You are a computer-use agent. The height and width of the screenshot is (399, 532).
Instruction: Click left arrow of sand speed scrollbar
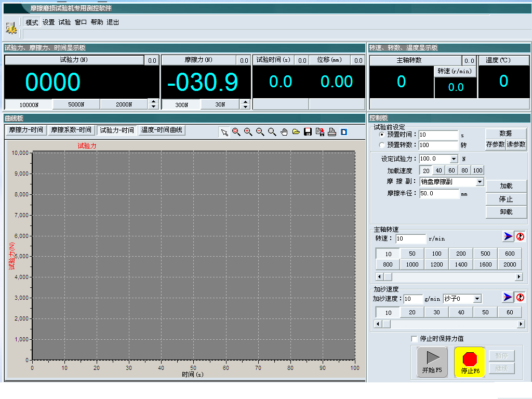click(378, 324)
